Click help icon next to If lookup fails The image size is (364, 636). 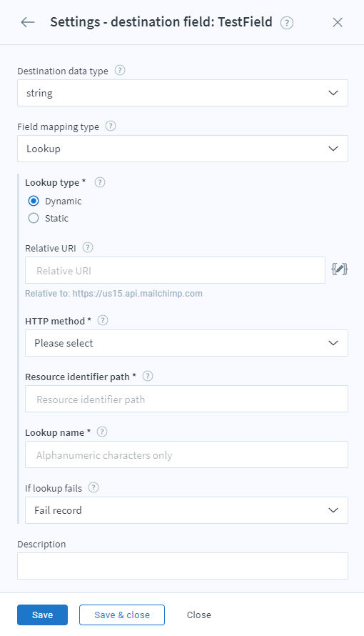click(x=93, y=487)
